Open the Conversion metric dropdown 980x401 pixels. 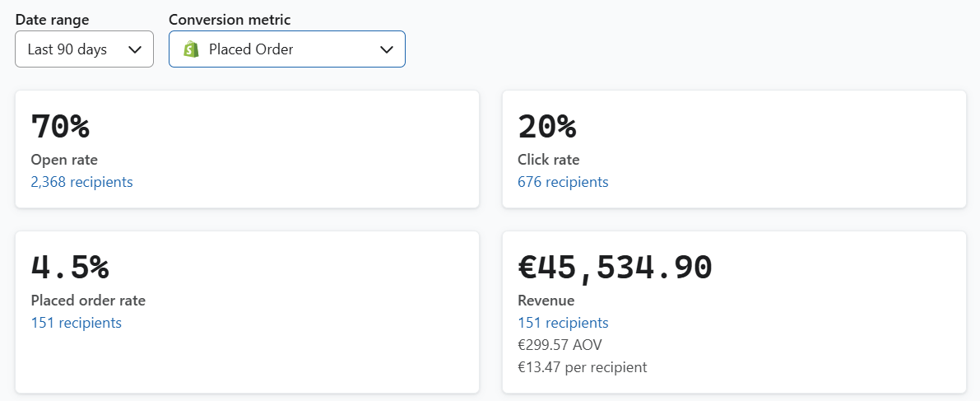tap(286, 49)
